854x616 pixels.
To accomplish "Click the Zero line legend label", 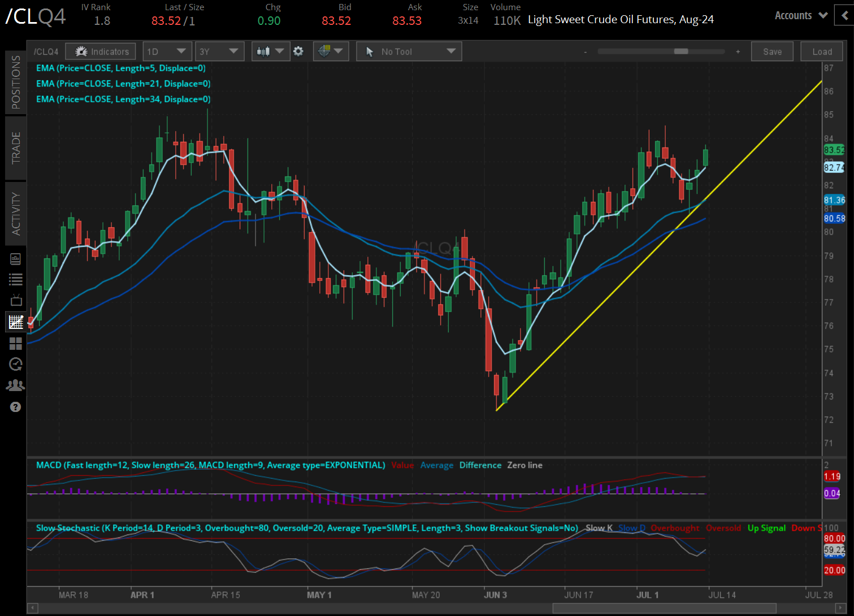I will click(524, 465).
